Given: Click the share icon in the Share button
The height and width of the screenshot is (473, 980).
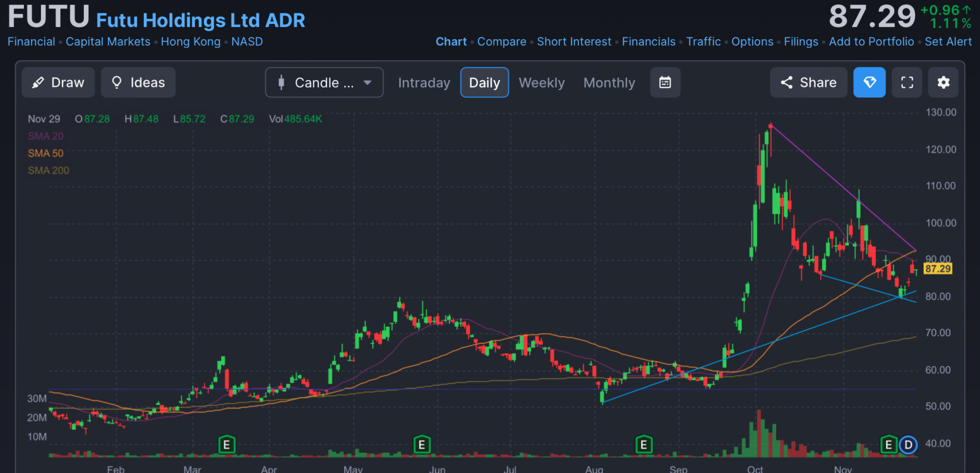Looking at the screenshot, I should point(786,83).
